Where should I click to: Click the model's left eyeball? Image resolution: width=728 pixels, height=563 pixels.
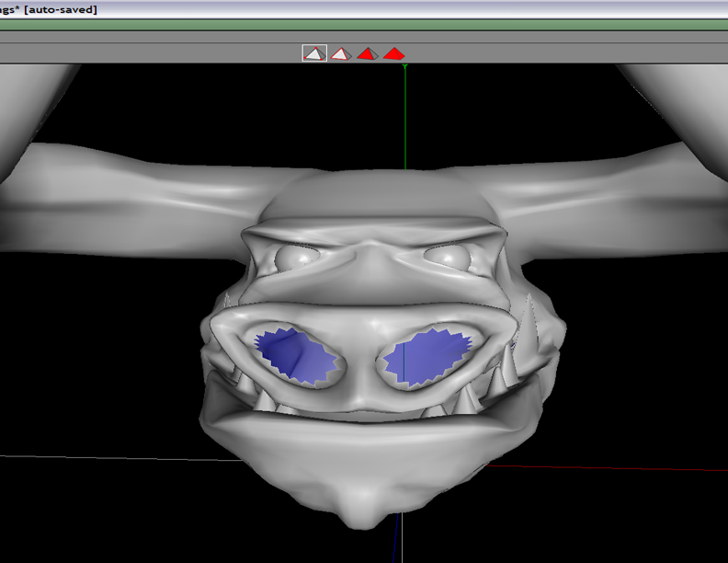(297, 259)
